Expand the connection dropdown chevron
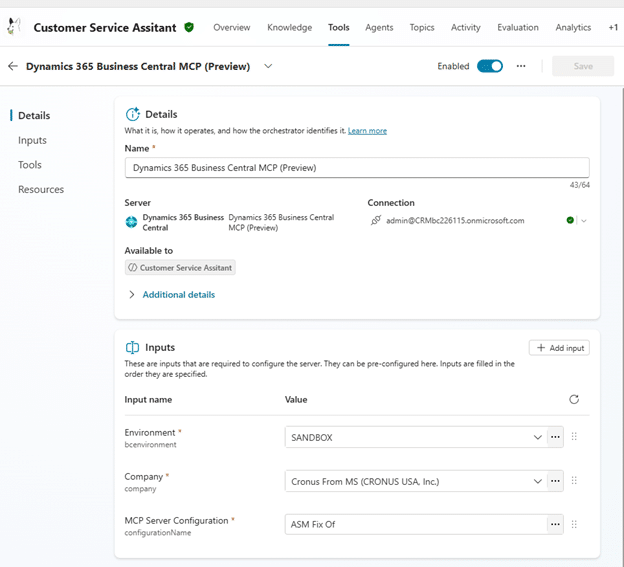The image size is (624, 567). [x=583, y=221]
